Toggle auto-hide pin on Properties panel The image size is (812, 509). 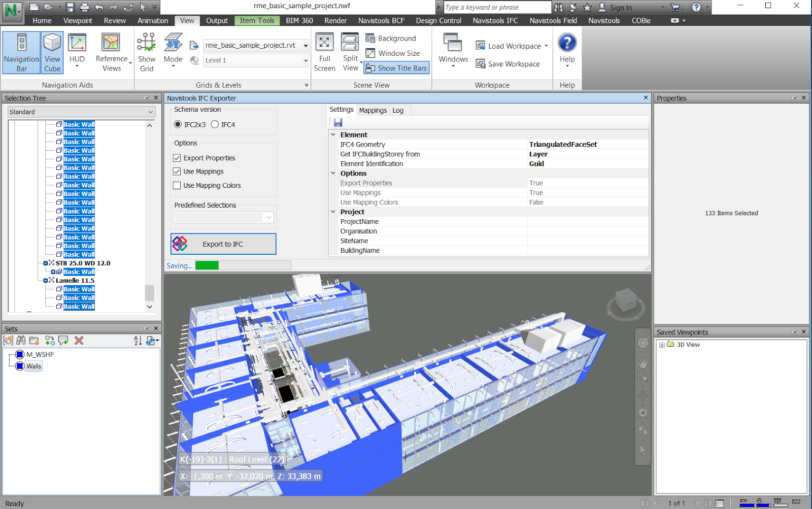click(x=794, y=98)
